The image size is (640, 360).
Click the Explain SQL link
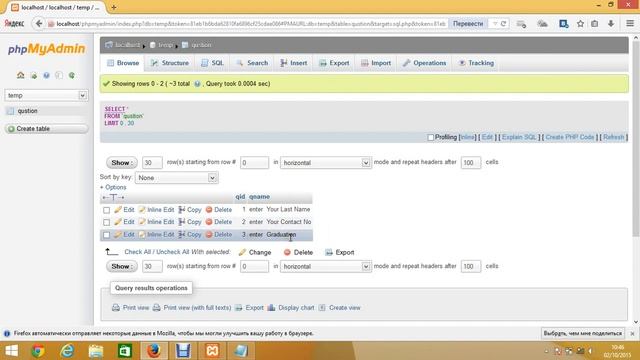pyautogui.click(x=519, y=137)
